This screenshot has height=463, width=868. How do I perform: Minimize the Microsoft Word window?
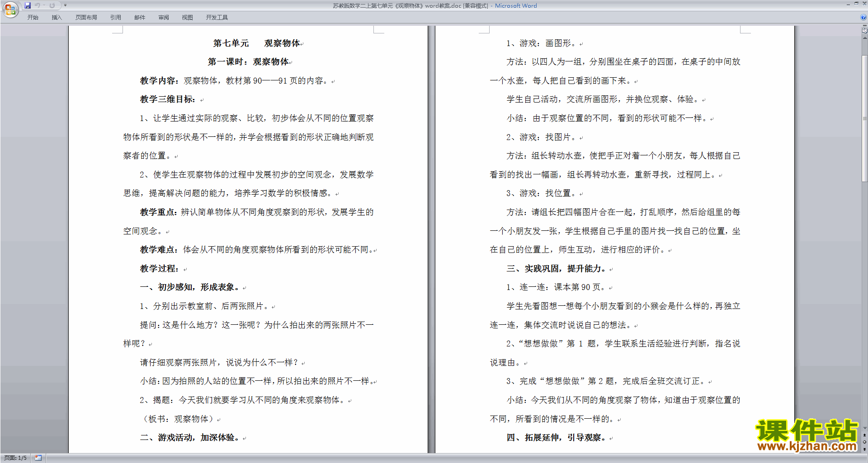point(848,4)
